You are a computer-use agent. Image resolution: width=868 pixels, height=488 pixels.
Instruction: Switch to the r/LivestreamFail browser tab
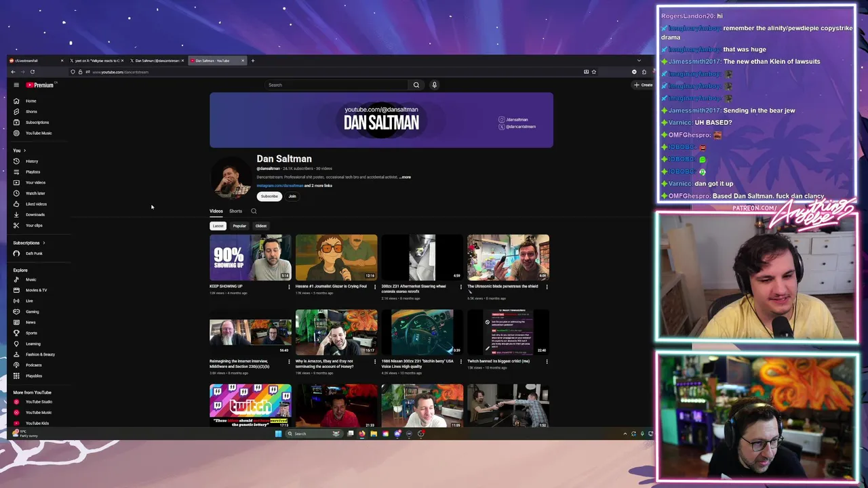[37, 61]
